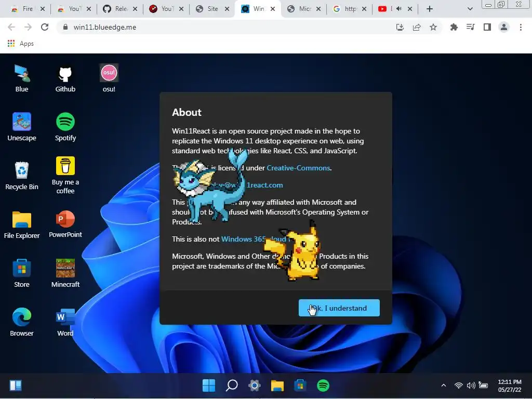Image resolution: width=532 pixels, height=399 pixels.
Task: Open a new Chrome tab
Action: coord(430,9)
